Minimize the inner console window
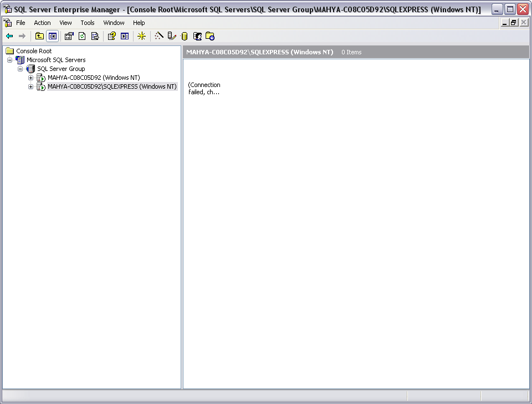The image size is (532, 404). click(x=504, y=23)
